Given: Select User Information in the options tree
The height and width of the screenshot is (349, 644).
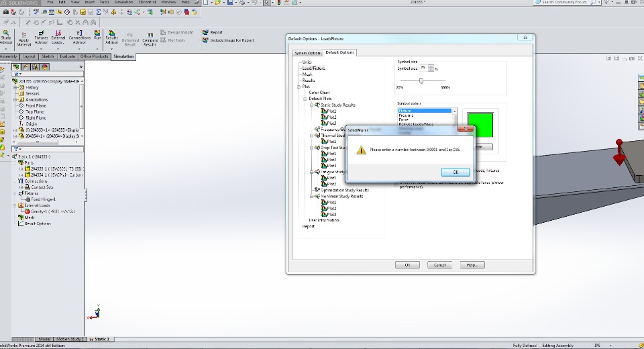Looking at the screenshot, I should pos(323,220).
